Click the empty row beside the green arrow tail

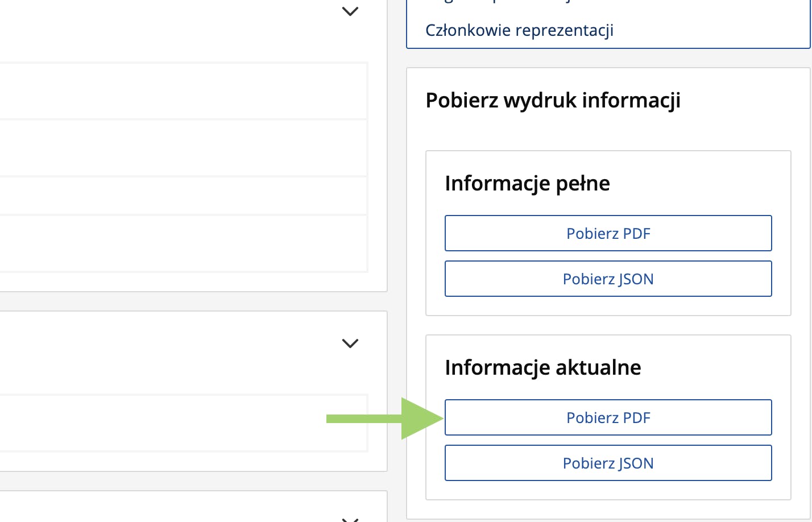[x=171, y=423]
